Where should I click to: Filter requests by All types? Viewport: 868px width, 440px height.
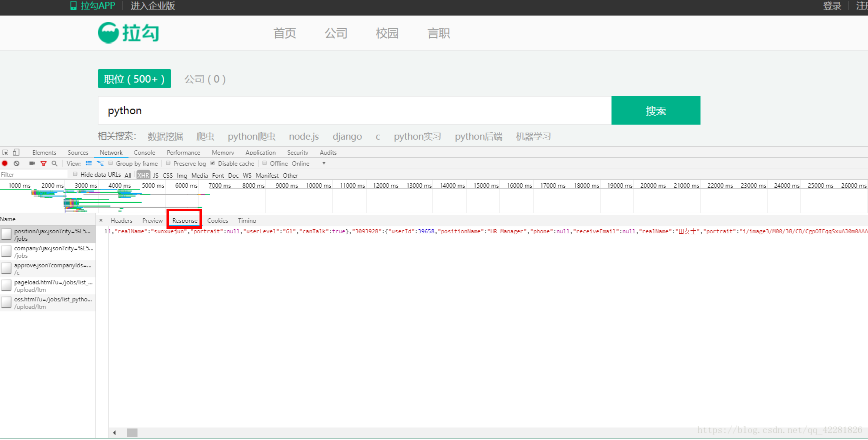(x=128, y=176)
